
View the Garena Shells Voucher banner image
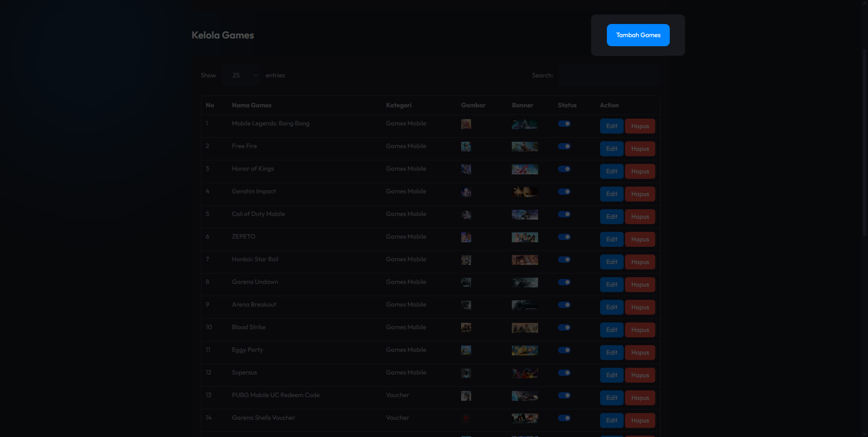pos(525,418)
